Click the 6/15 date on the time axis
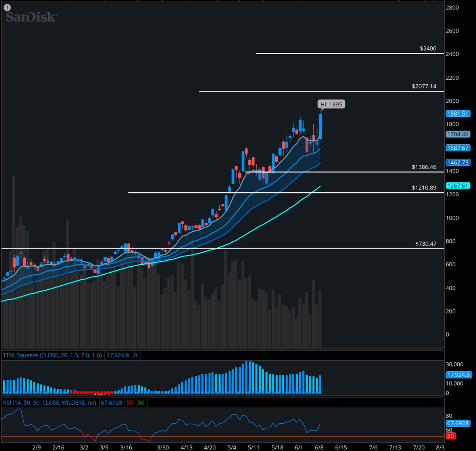This screenshot has height=451, width=476. (341, 447)
